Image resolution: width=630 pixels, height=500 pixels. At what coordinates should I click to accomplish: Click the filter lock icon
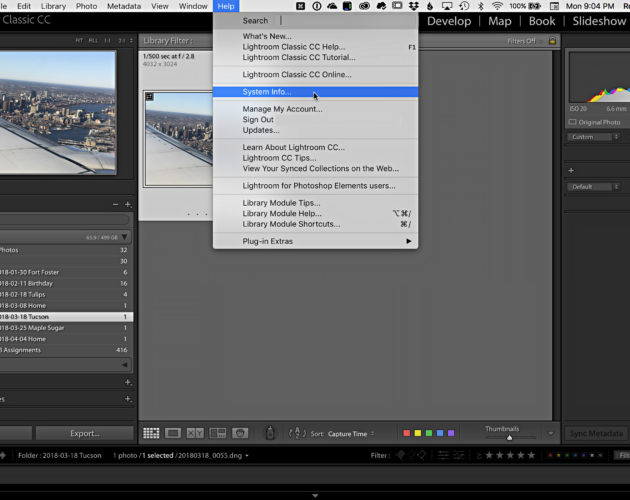pos(552,41)
